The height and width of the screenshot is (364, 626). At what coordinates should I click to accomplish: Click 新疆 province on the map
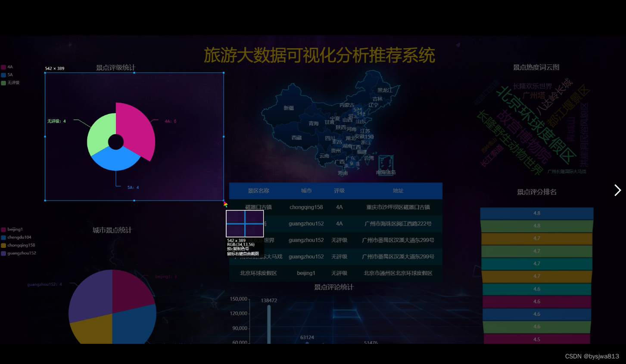tap(289, 108)
